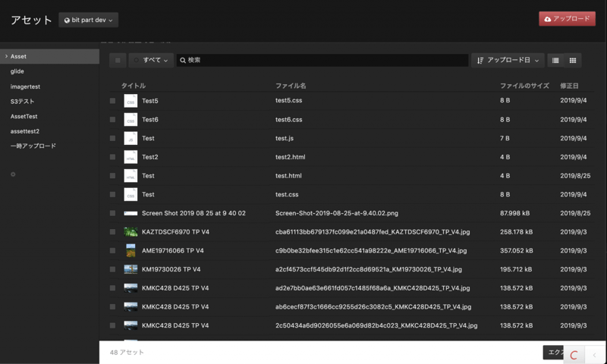
Task: Select the imagertest folder in sidebar
Action: [x=25, y=86]
